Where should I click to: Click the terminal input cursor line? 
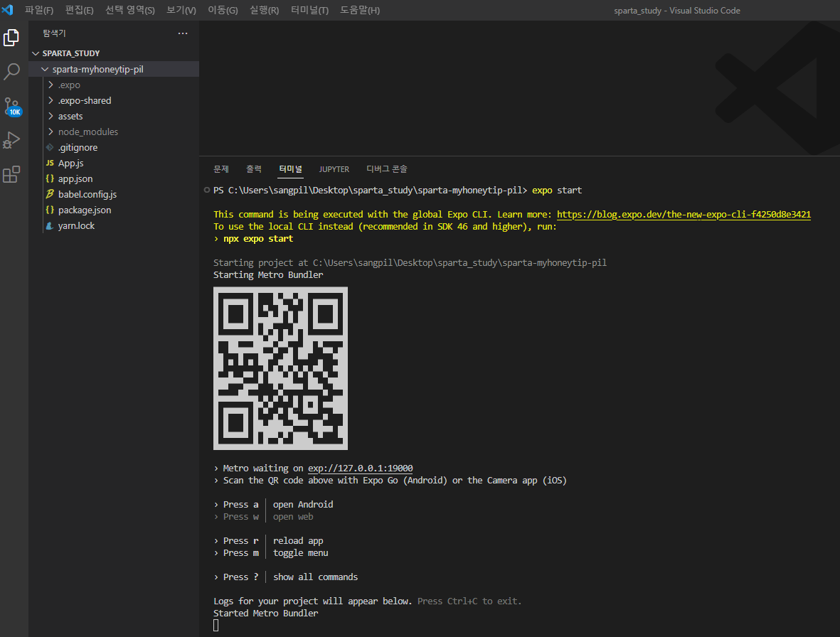tap(216, 625)
